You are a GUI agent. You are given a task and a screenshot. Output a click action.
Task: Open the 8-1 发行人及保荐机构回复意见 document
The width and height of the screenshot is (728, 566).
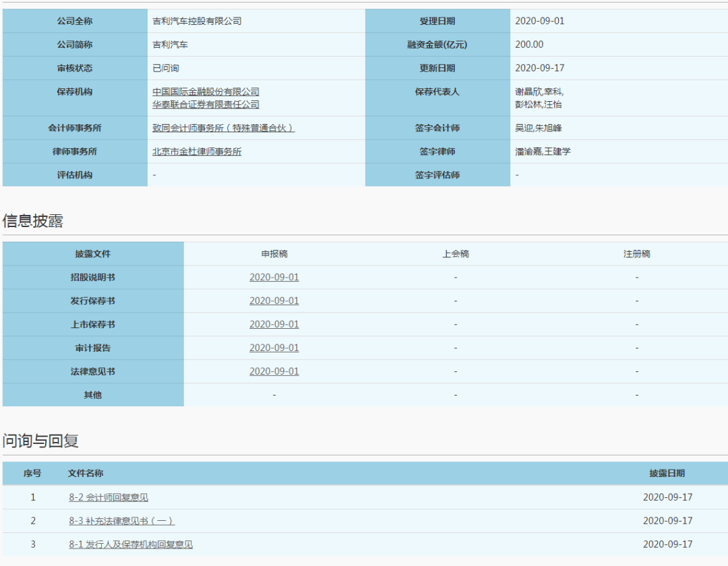click(131, 544)
